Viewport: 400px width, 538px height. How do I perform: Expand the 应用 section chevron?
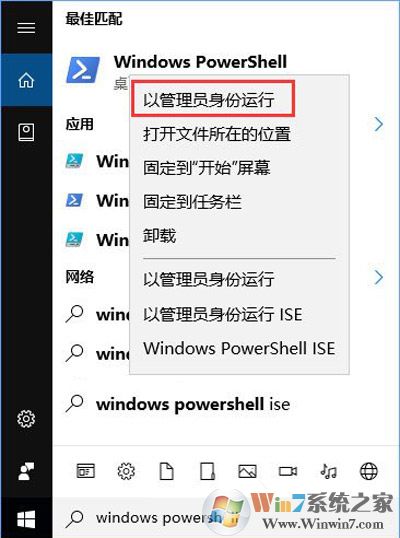378,124
